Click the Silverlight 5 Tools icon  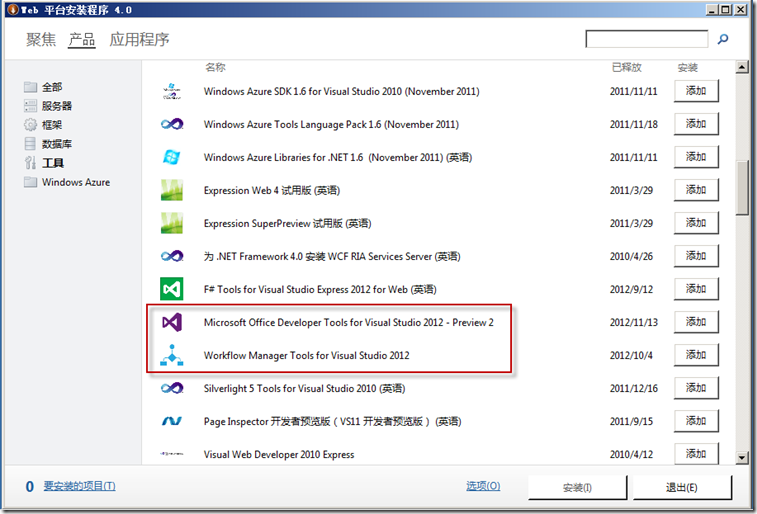[x=172, y=388]
